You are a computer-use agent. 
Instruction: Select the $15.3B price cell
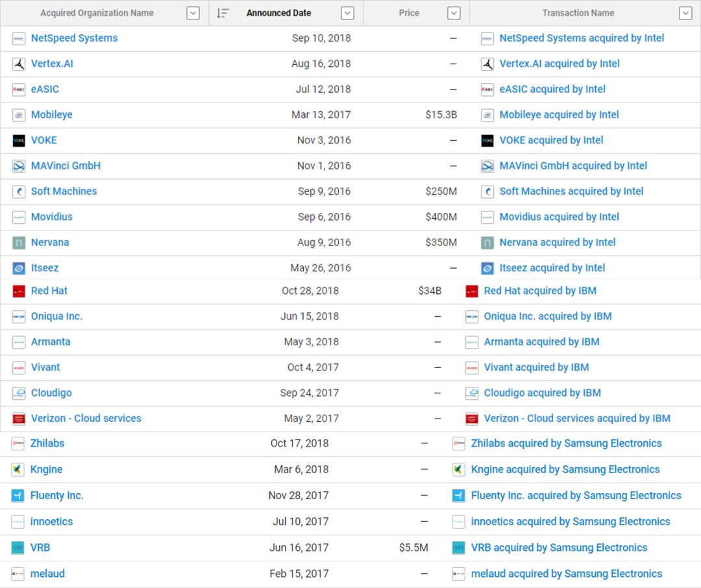[x=441, y=115]
